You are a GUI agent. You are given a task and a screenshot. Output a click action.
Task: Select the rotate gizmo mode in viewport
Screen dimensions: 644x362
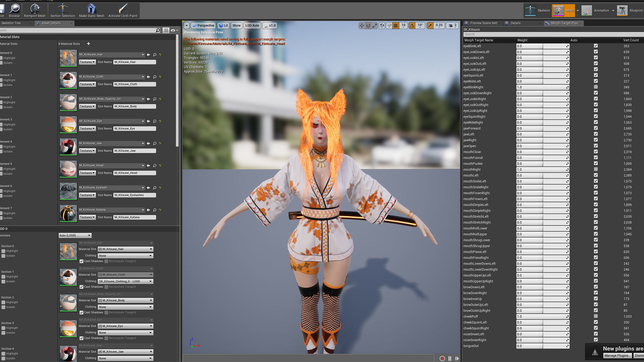tap(368, 25)
